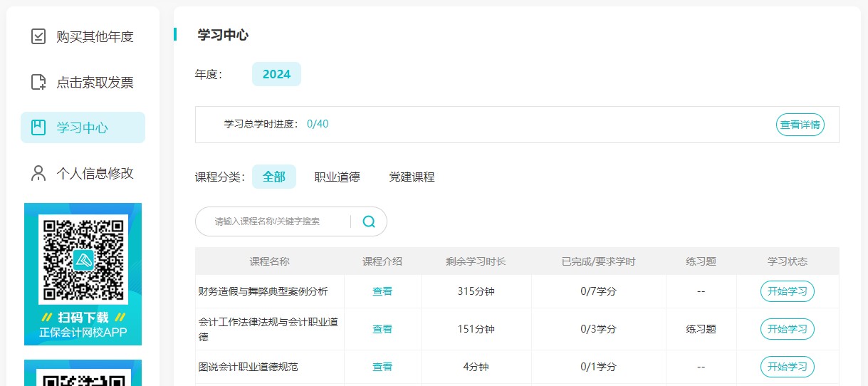Type in the course name search field
The image size is (868, 386).
point(278,221)
